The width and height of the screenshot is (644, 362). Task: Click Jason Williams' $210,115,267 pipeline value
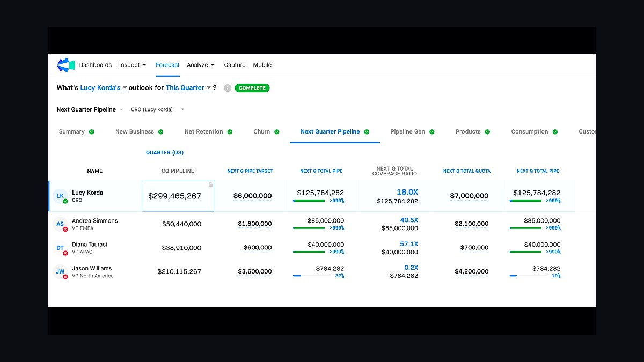coord(179,272)
